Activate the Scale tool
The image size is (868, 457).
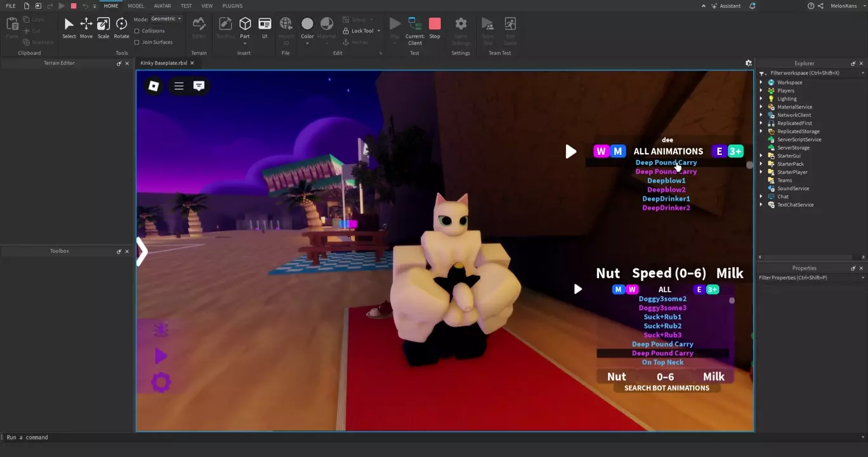pyautogui.click(x=103, y=27)
